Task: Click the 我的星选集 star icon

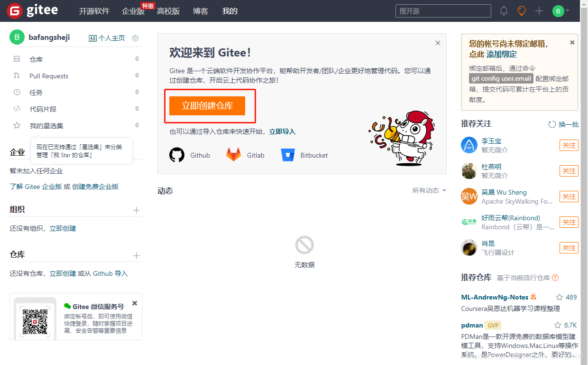Action: [18, 125]
